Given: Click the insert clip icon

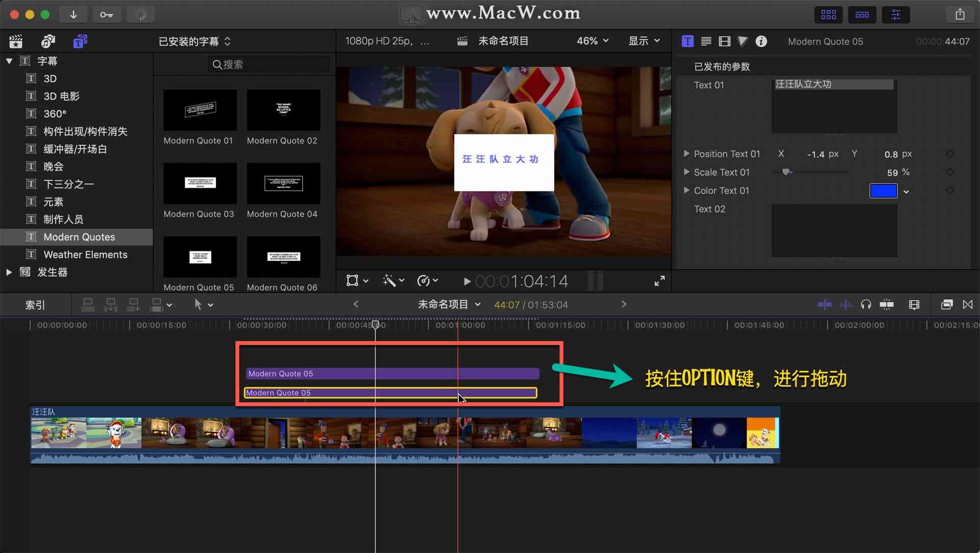Looking at the screenshot, I should click(x=110, y=305).
